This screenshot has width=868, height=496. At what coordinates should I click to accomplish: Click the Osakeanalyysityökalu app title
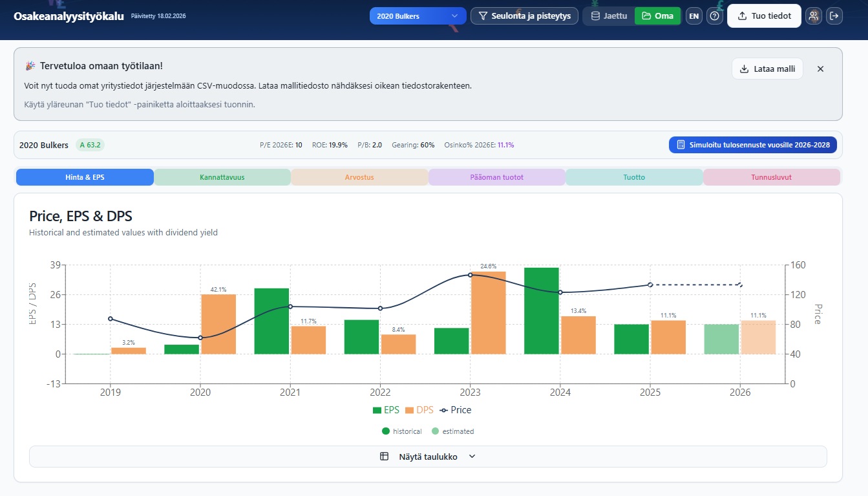(69, 16)
